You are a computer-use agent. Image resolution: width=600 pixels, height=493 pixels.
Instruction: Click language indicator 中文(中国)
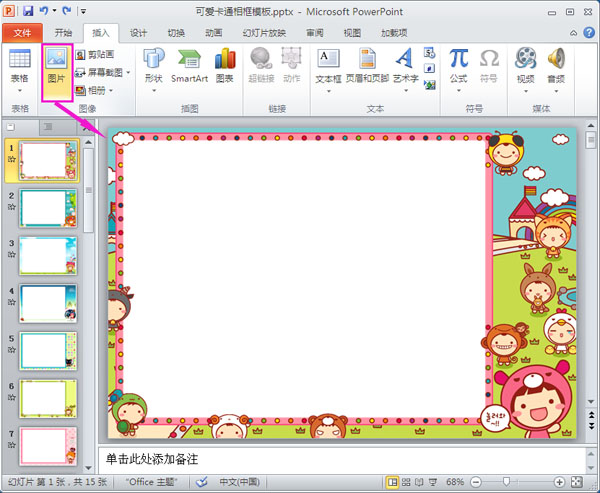[240, 482]
